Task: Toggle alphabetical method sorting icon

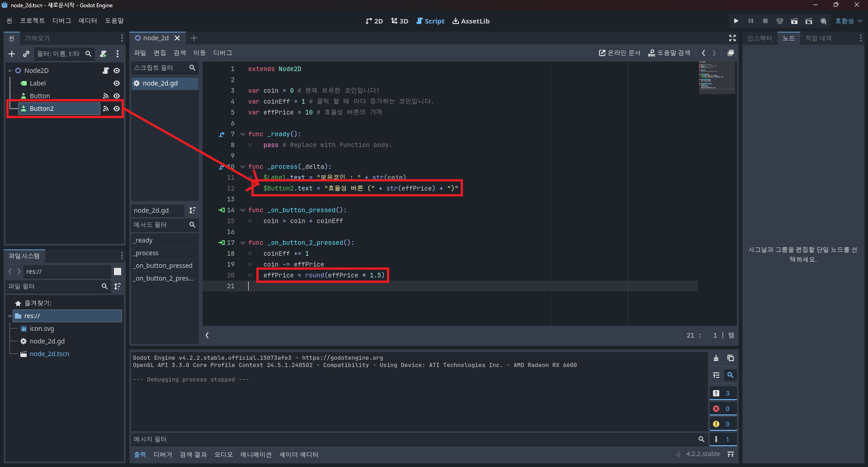Action: tap(193, 210)
